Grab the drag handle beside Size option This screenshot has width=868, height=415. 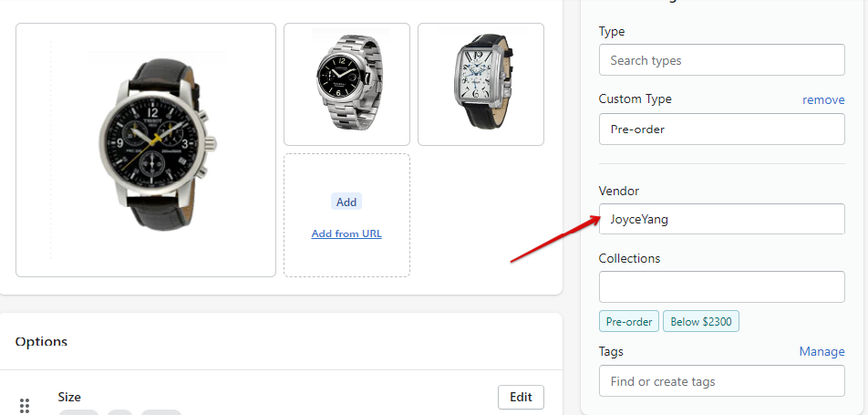tap(25, 405)
